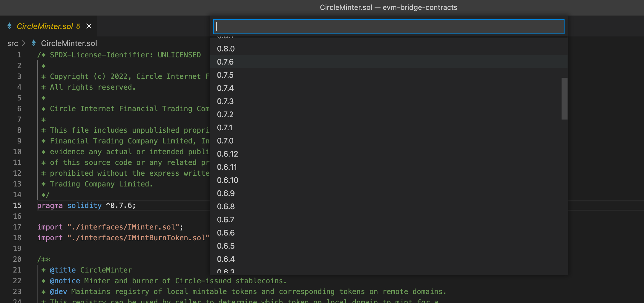644x303 pixels.
Task: Select version 0.6.9 entry
Action: coord(389,193)
